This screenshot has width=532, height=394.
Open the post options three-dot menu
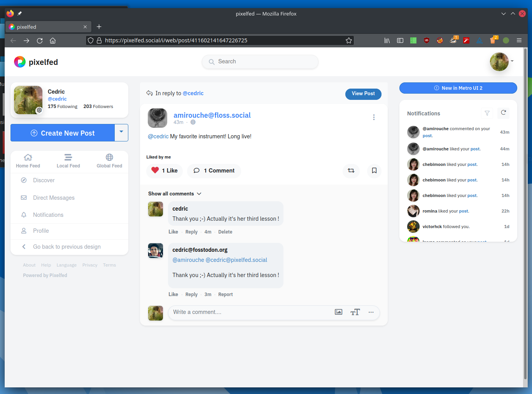point(374,117)
